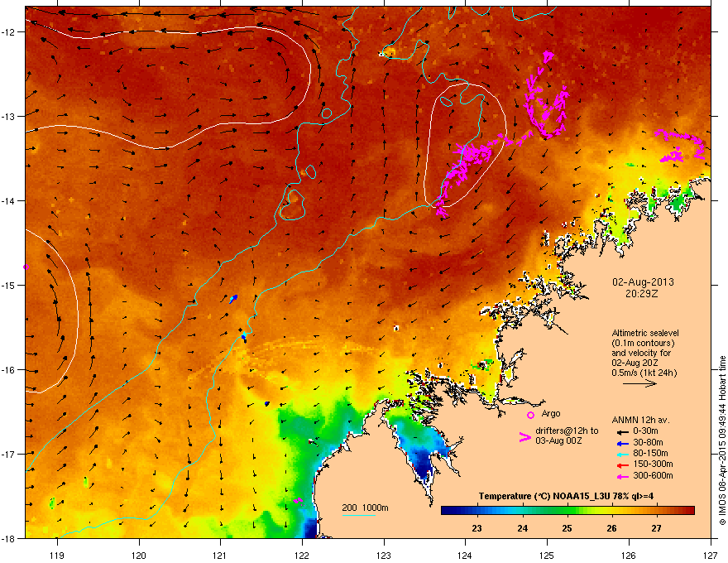Select the cyan 80-150m legend arrow
This screenshot has height=563, width=728.
621,454
